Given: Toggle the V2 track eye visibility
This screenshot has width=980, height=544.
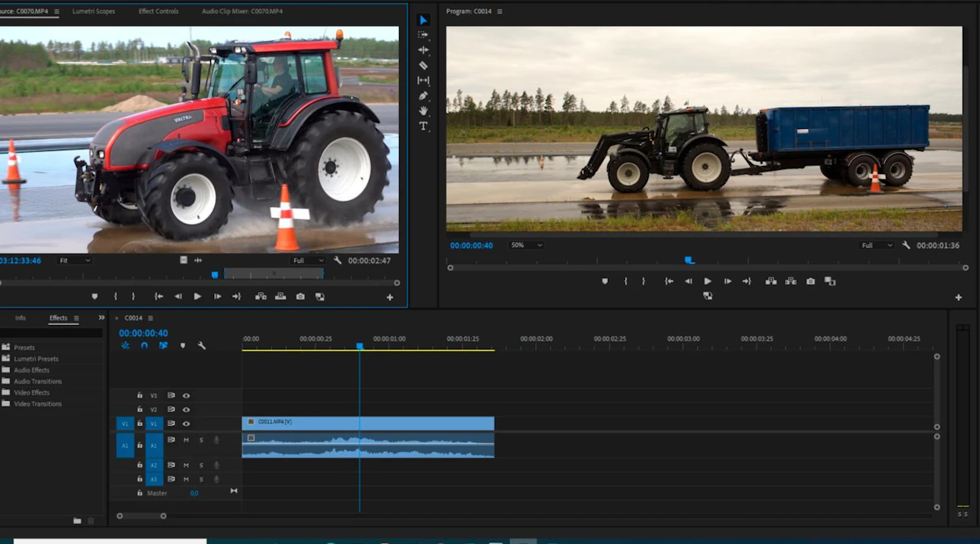Looking at the screenshot, I should [187, 410].
